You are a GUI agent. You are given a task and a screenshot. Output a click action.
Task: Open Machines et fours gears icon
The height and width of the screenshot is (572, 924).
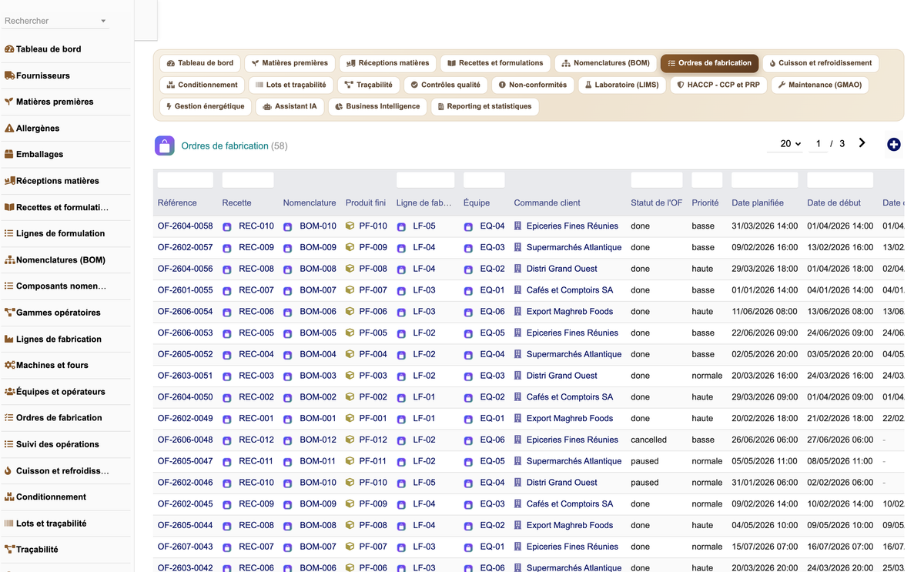point(9,365)
